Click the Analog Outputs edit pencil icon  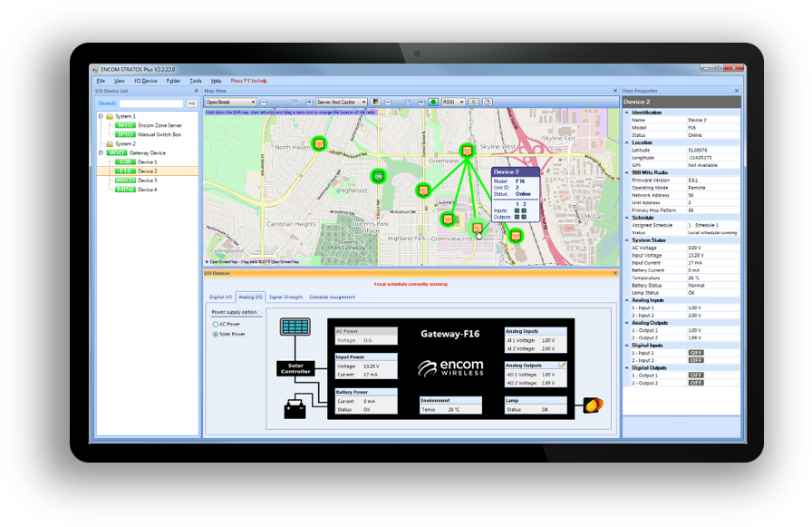pyautogui.click(x=563, y=366)
